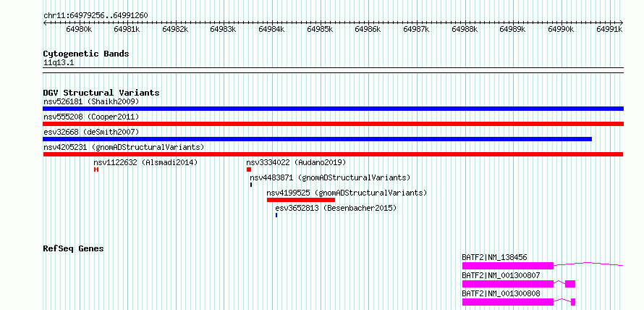
Task: Open nsv4205231 (gnomADStructuralVariants) label
Action: click(x=124, y=147)
